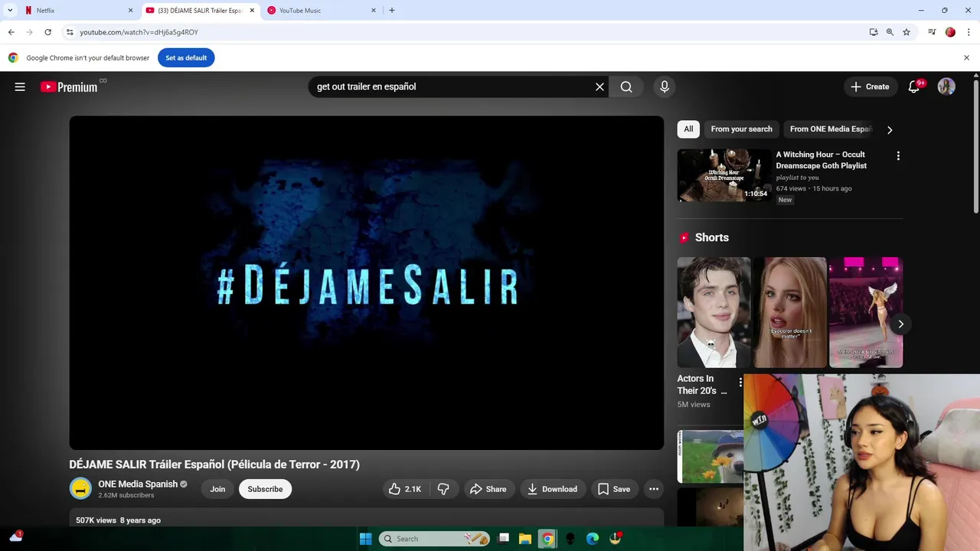Select From ONE Media Español chip
The height and width of the screenshot is (551, 980).
tap(830, 129)
